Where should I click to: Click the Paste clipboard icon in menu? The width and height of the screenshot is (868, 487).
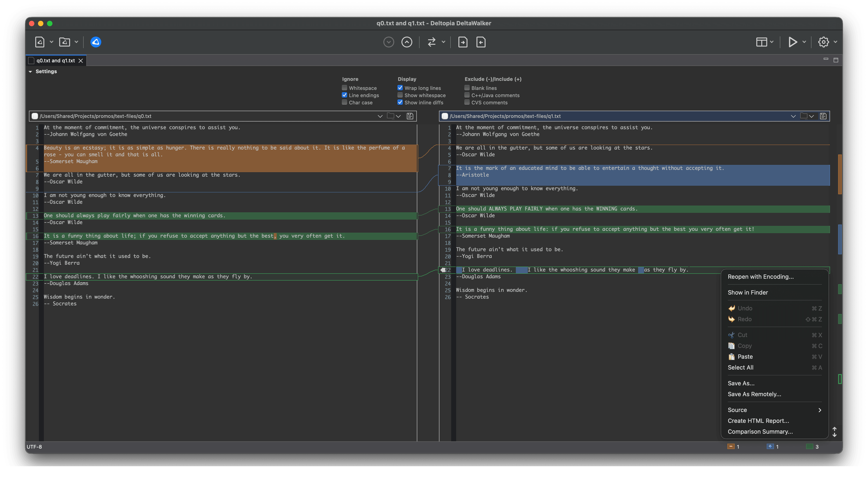pyautogui.click(x=731, y=357)
